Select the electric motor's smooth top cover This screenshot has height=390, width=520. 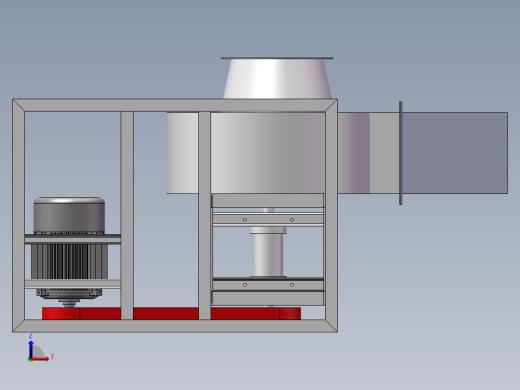pos(69,215)
